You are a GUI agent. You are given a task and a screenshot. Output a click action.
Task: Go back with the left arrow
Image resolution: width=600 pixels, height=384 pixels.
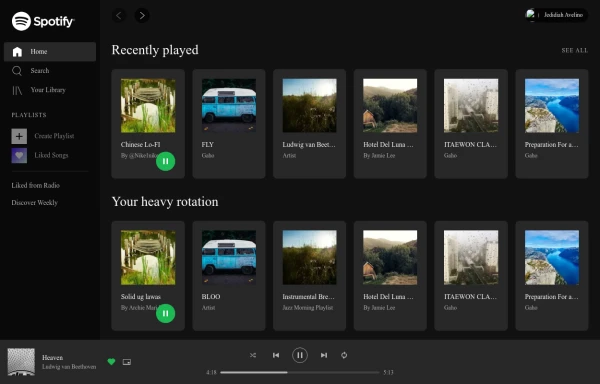[119, 16]
